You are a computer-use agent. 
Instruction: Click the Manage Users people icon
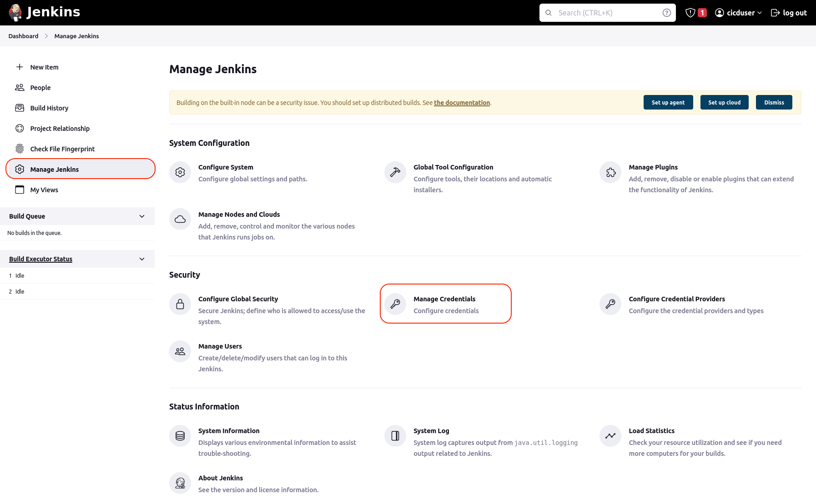180,351
